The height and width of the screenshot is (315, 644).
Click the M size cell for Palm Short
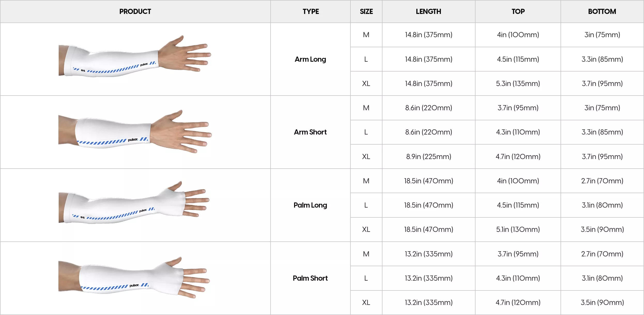click(366, 254)
